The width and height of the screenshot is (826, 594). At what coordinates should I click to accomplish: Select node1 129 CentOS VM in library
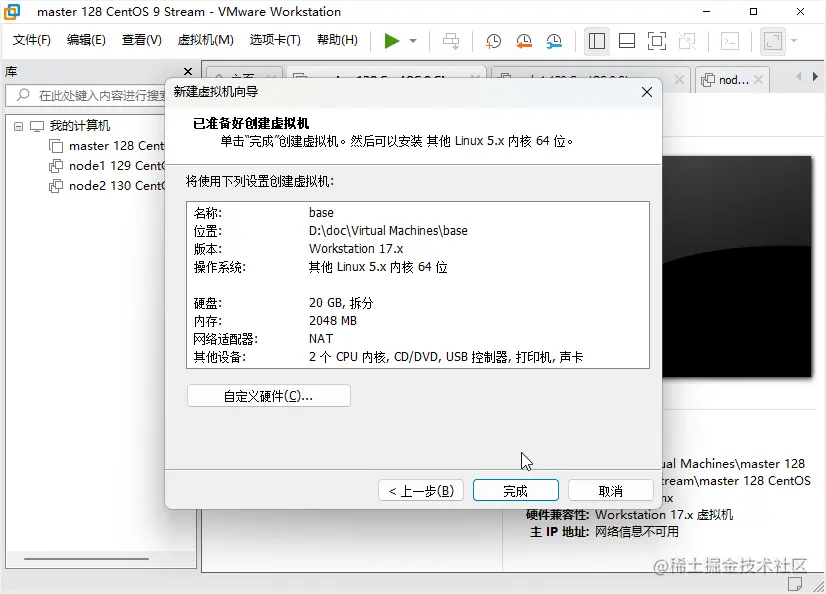click(116, 166)
